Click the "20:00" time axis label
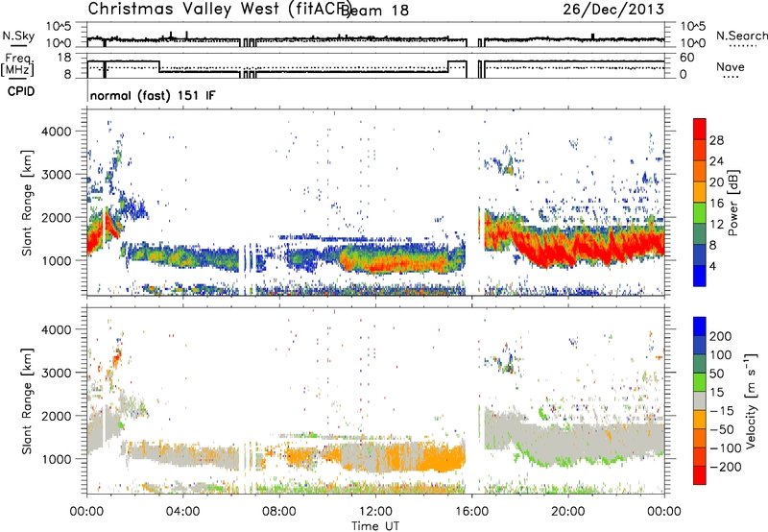 point(567,512)
